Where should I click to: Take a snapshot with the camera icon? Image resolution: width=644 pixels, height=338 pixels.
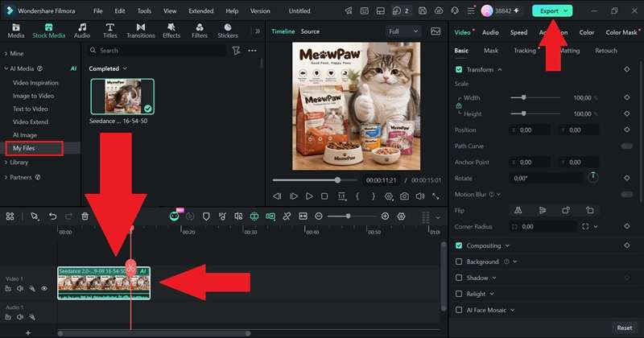coord(405,196)
